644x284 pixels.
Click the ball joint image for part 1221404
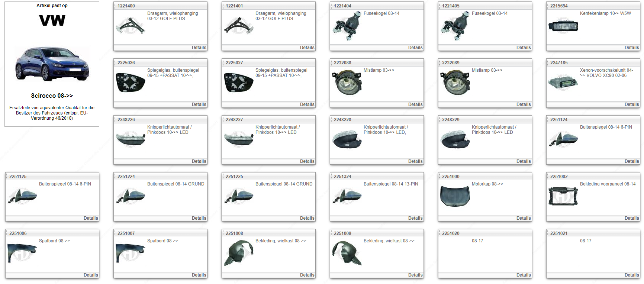[x=347, y=26]
